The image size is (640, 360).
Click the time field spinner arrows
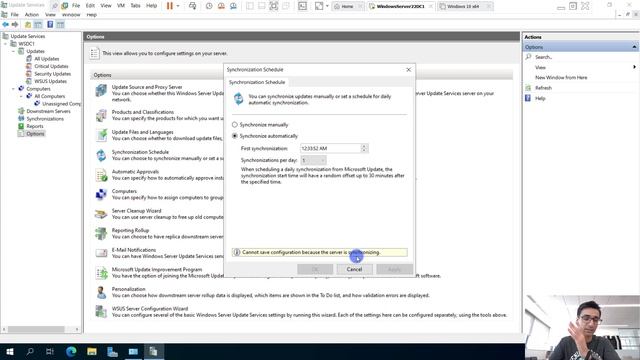pyautogui.click(x=364, y=149)
